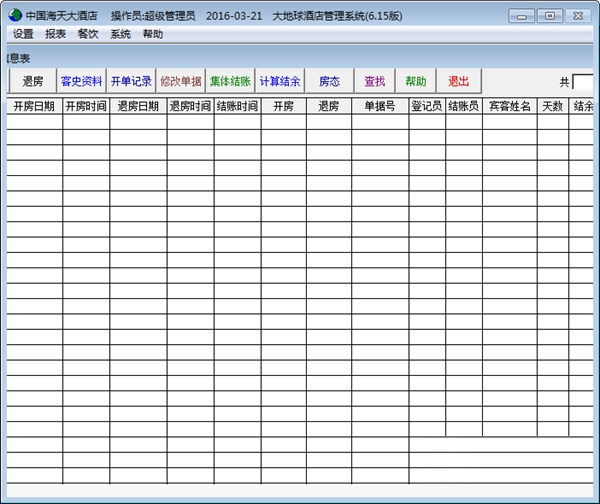Click the 单据号 column header
This screenshot has height=504, width=600.
click(380, 106)
